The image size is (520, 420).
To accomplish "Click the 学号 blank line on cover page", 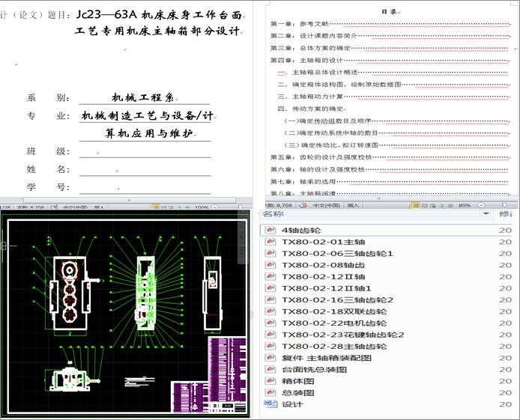I will click(145, 188).
